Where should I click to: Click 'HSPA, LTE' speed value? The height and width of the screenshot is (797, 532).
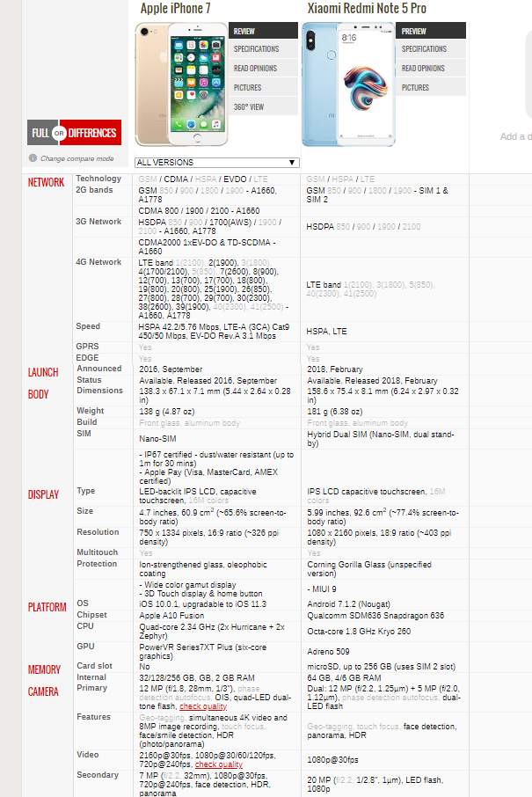click(x=327, y=331)
